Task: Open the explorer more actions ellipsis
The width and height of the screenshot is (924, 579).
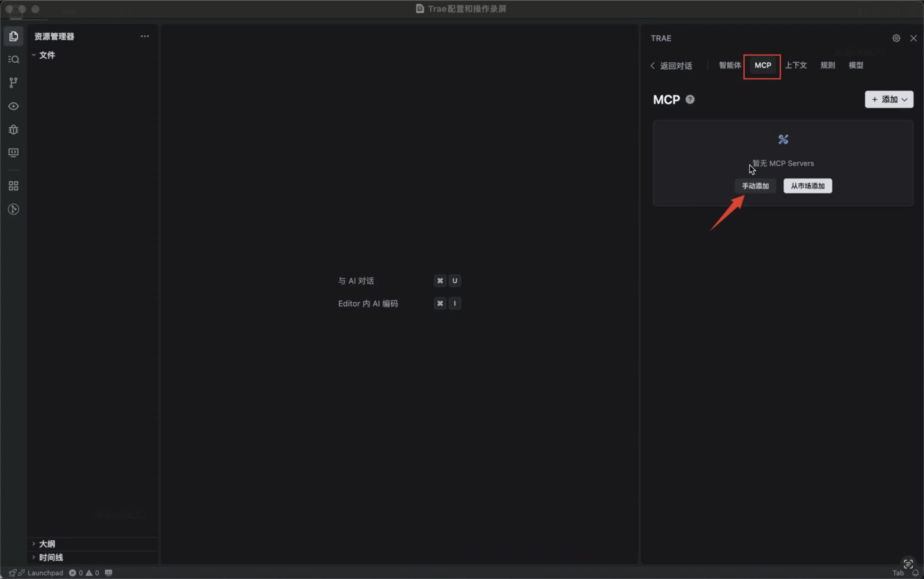Action: point(145,36)
